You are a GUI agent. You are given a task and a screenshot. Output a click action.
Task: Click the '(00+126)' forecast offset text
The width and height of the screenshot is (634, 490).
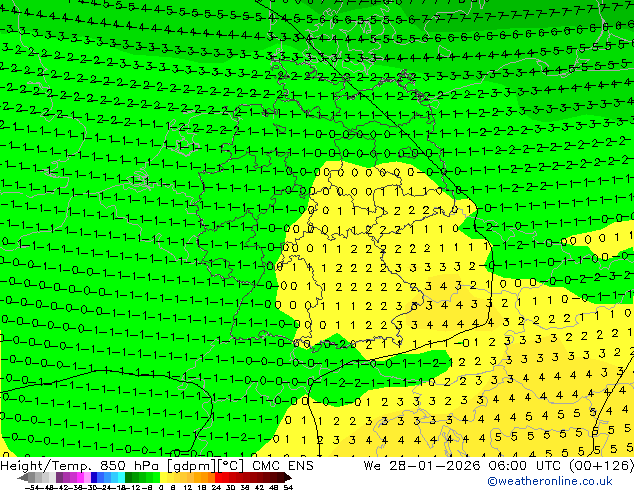602,466
